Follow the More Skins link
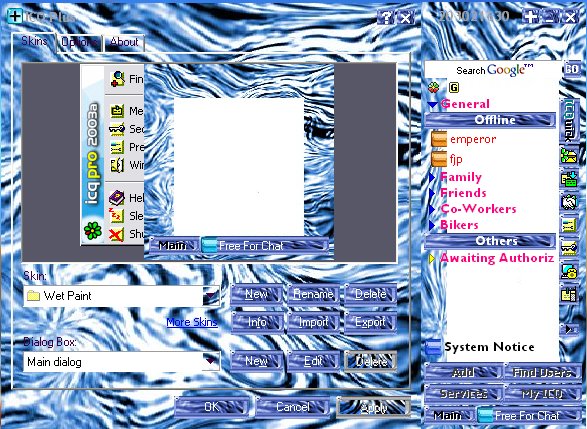The image size is (587, 429). coord(192,322)
